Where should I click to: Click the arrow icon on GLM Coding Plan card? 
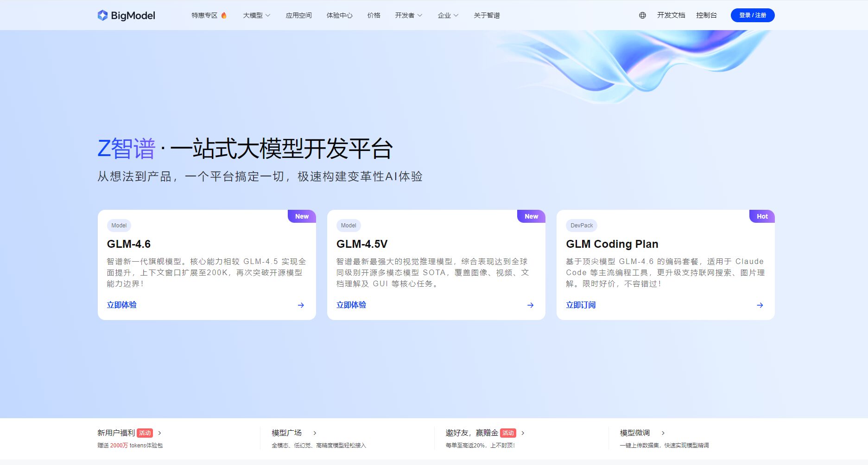(x=760, y=305)
